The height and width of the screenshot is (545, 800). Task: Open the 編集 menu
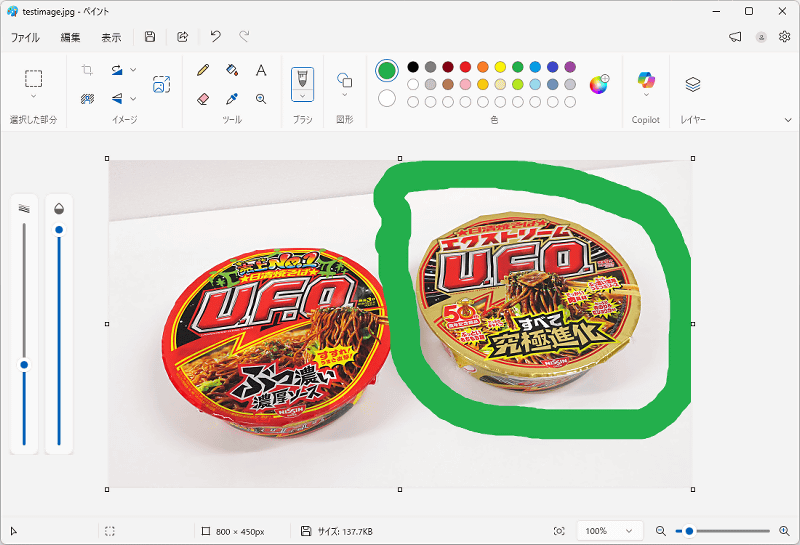70,37
